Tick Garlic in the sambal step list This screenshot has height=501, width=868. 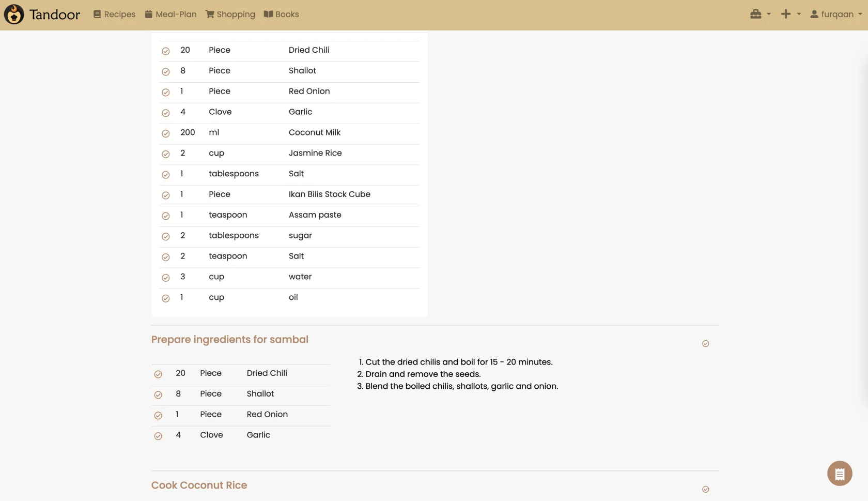(x=158, y=436)
